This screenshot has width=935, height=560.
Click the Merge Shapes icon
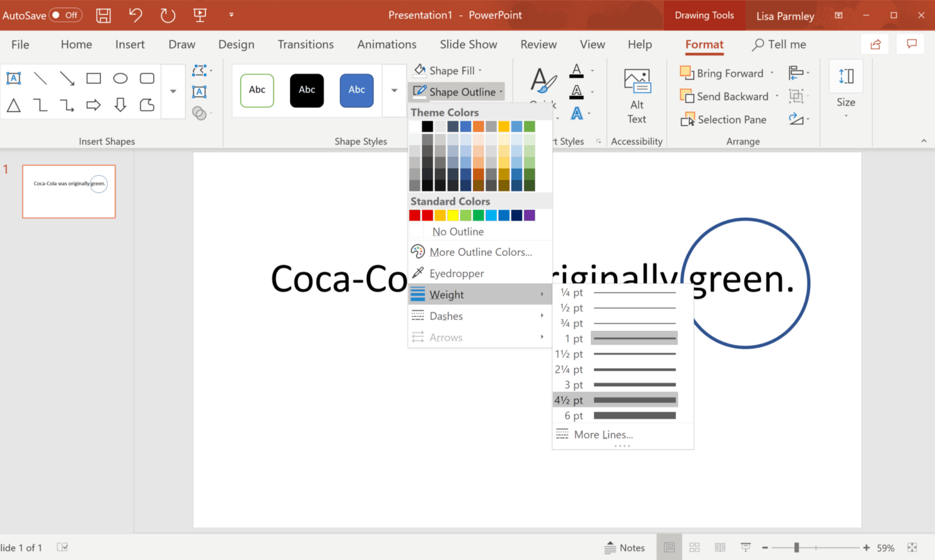click(199, 113)
